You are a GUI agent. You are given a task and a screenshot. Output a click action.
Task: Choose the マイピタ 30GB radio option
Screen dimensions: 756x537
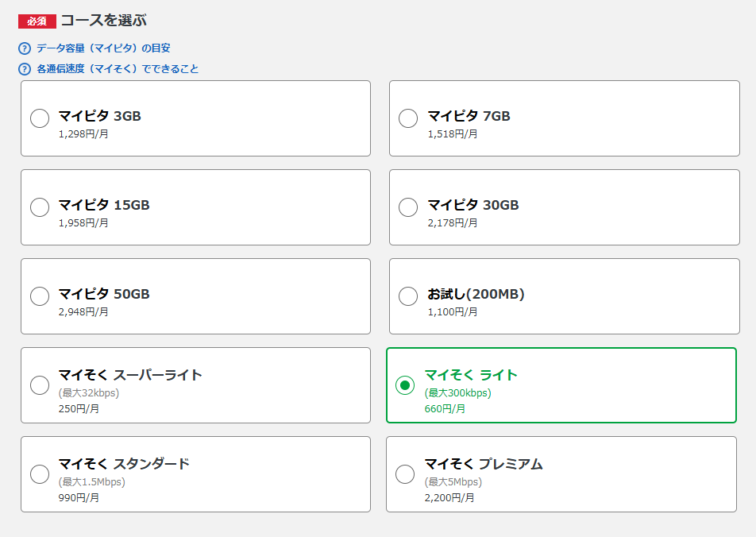tap(408, 207)
